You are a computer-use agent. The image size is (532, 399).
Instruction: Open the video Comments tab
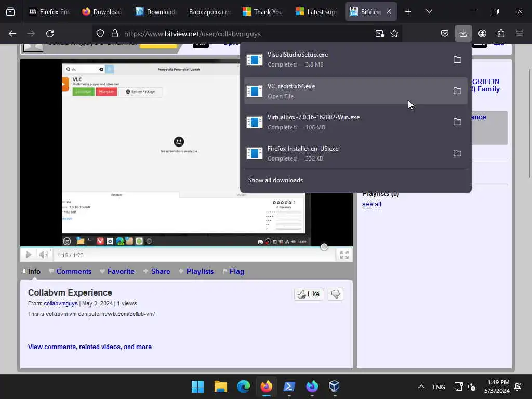(x=70, y=271)
